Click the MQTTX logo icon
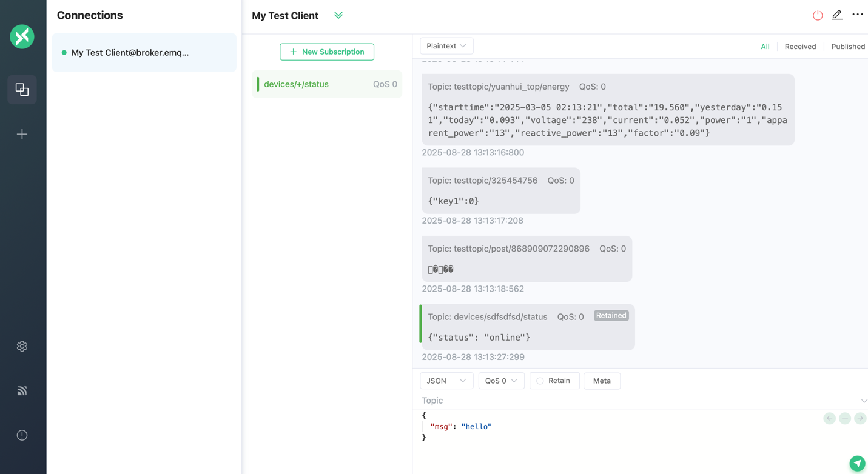Screen dimensions: 868x474 22,37
